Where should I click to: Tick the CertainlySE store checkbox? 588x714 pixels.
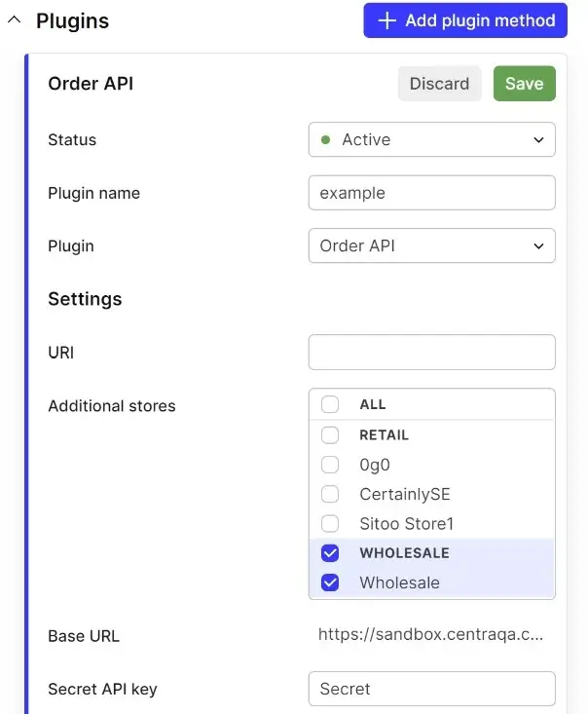(330, 494)
